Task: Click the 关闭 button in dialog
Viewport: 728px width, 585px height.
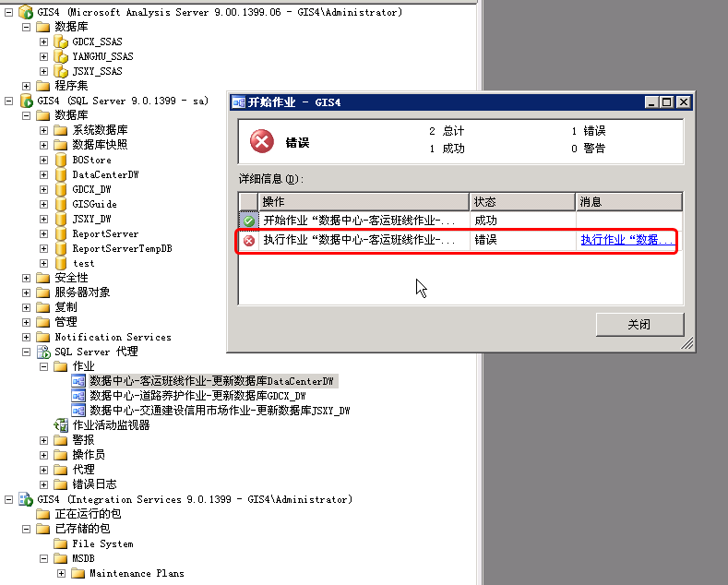Action: (x=639, y=324)
